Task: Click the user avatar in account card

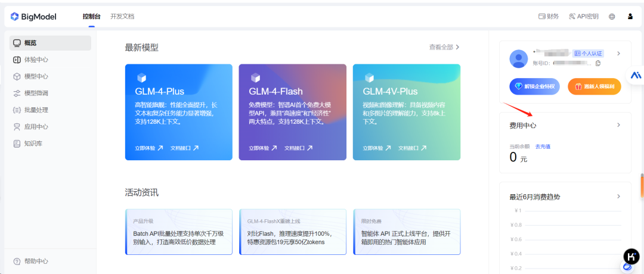Action: tap(518, 58)
